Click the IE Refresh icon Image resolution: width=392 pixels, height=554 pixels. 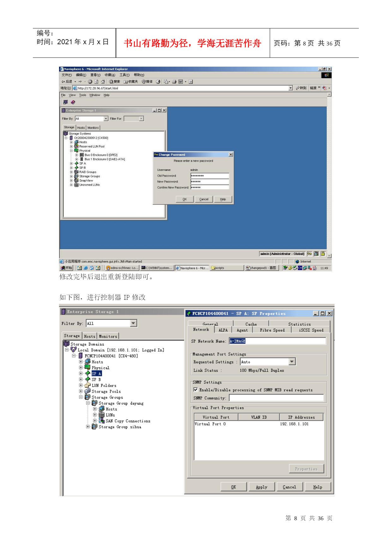coord(96,81)
